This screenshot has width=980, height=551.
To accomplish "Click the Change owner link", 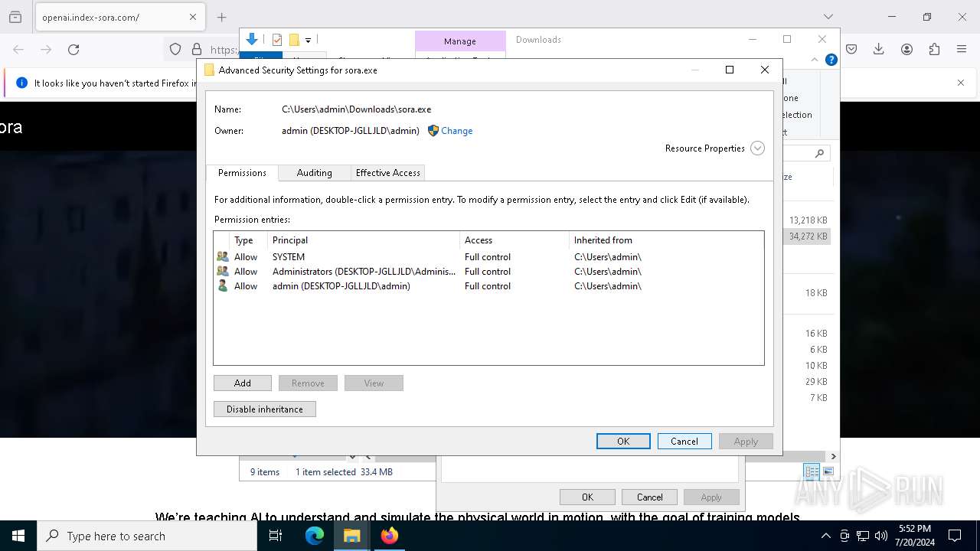I will [x=456, y=131].
